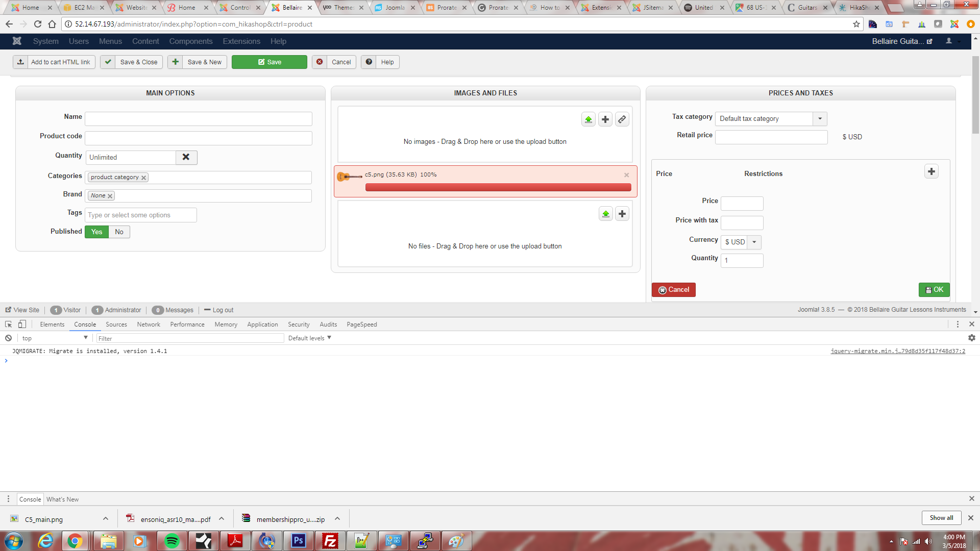Click the green Save button
980x551 pixels.
(x=269, y=62)
